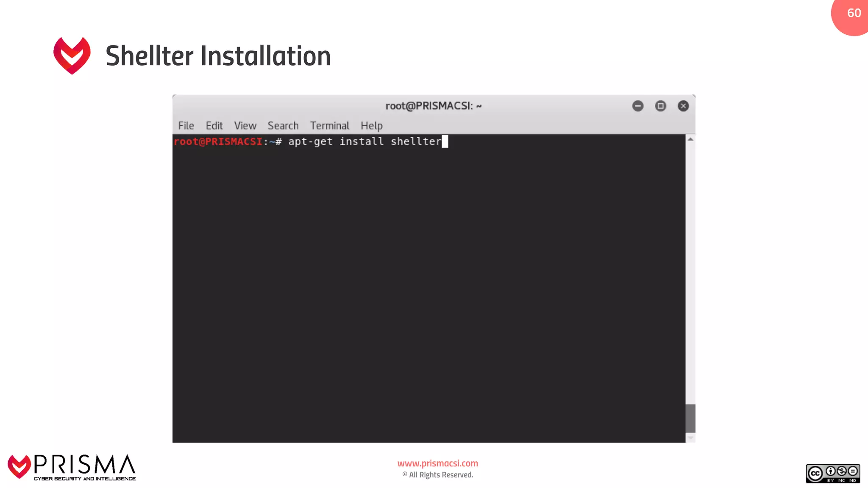Minimize the terminal window

[x=638, y=106]
